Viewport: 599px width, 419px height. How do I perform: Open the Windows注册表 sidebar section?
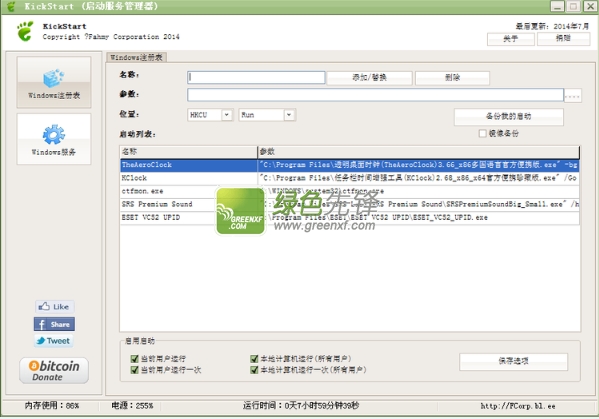[54, 82]
